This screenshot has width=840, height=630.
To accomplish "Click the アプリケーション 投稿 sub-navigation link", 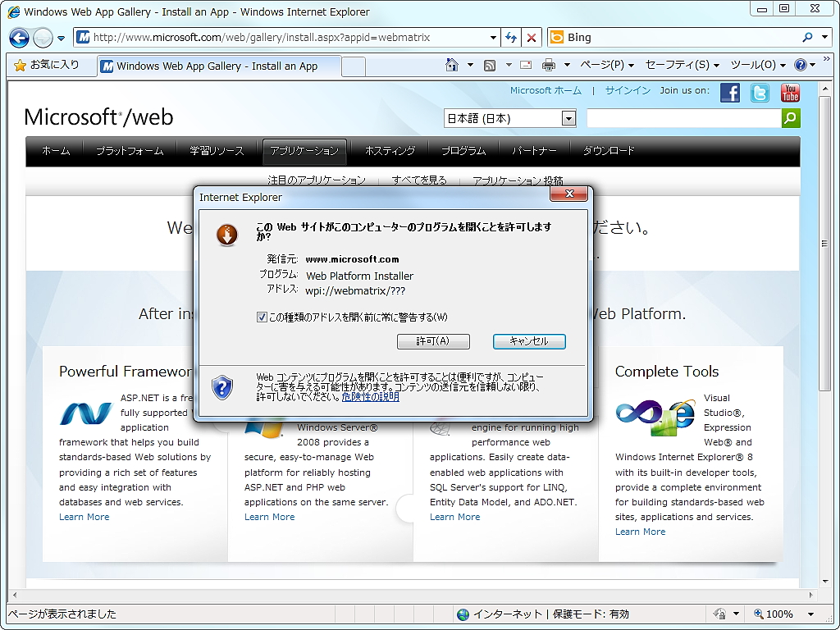I will tap(518, 180).
